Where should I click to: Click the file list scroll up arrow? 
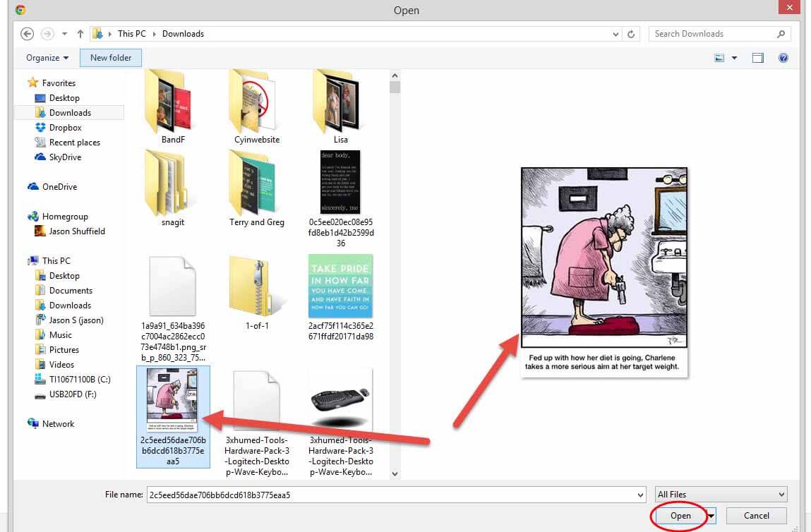tap(395, 75)
